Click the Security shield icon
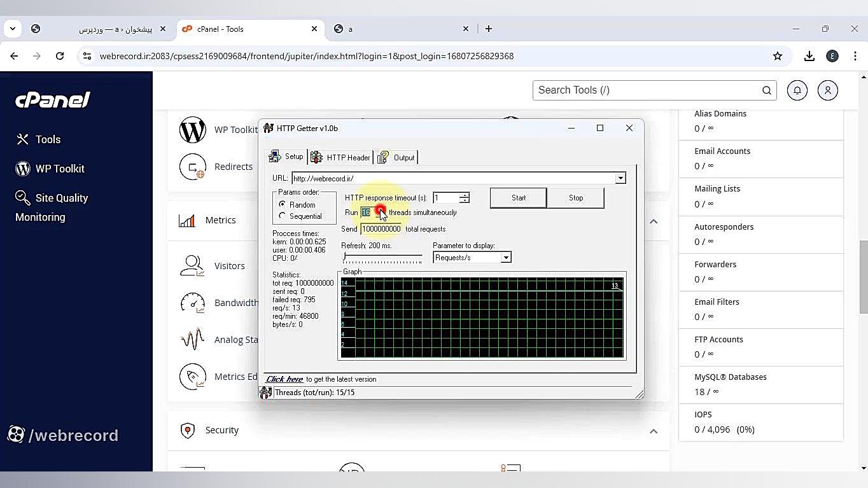The height and width of the screenshot is (488, 868). click(187, 430)
